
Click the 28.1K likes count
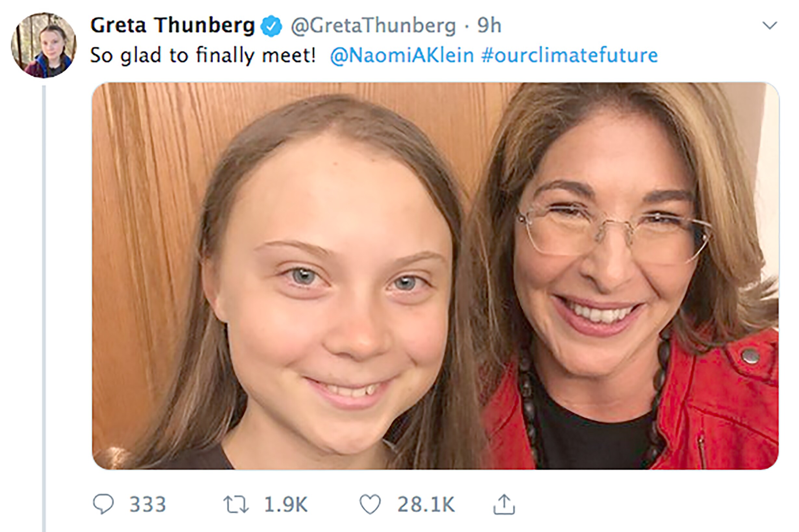point(426,504)
